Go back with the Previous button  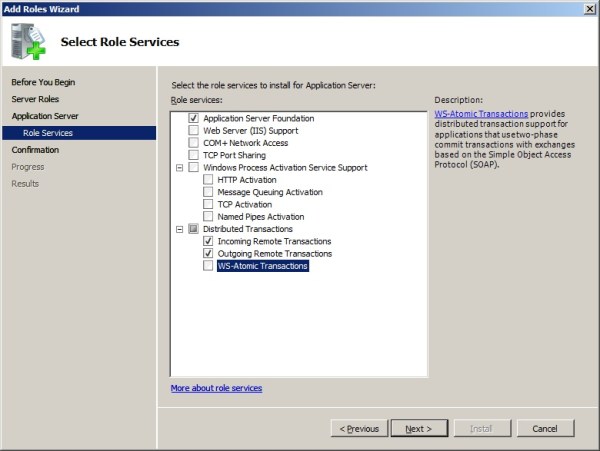359,428
